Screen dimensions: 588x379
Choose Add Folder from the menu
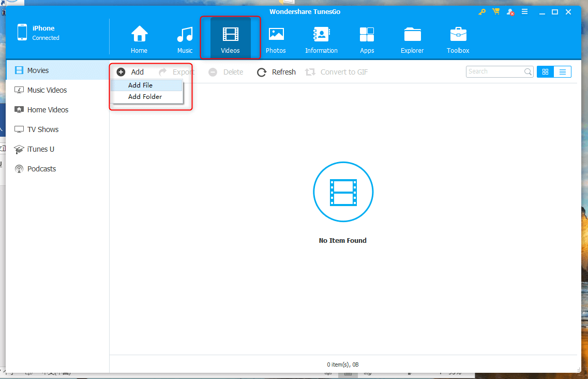145,97
